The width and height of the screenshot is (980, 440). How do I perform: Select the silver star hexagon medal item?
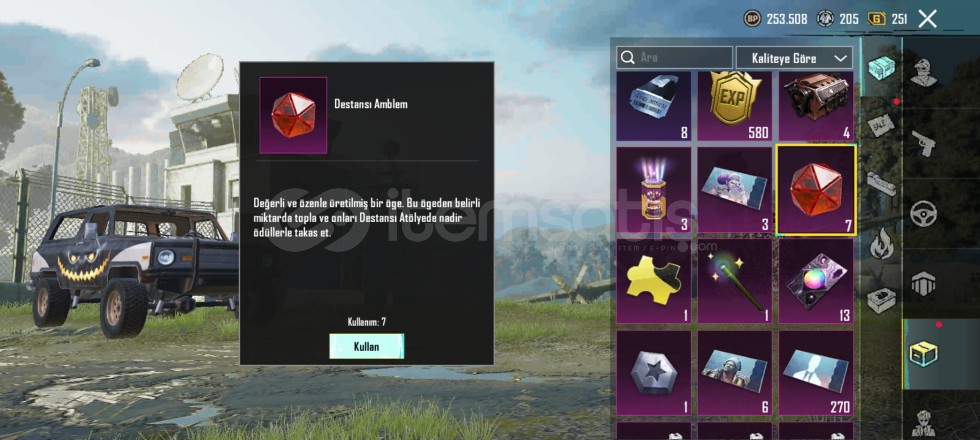(653, 373)
